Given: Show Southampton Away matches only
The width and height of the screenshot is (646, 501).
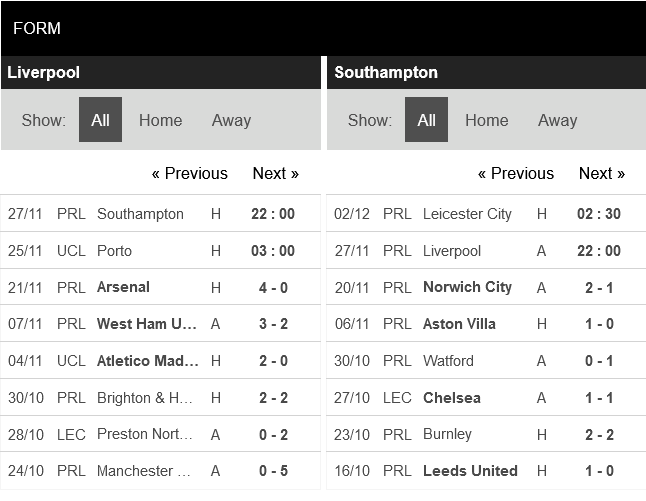Looking at the screenshot, I should click(x=557, y=120).
